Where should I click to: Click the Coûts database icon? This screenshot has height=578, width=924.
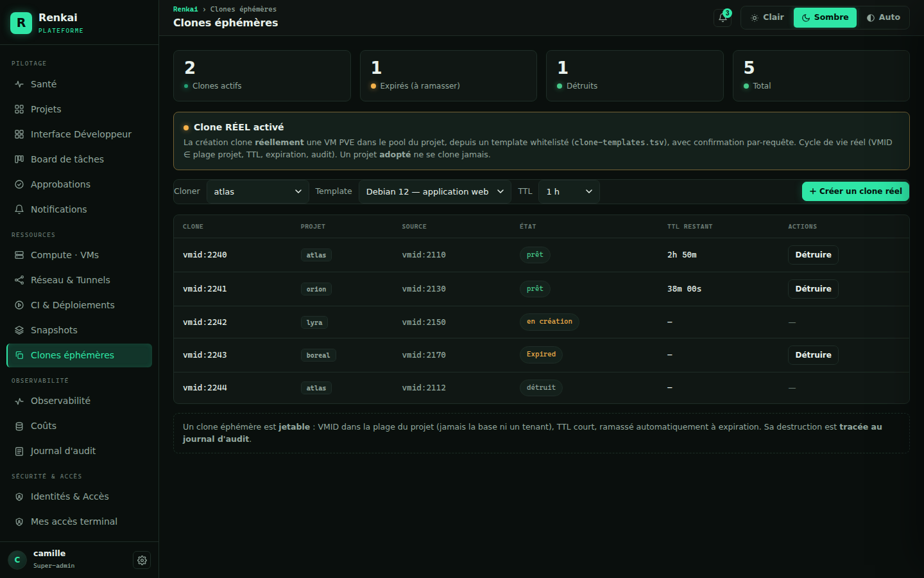point(19,426)
